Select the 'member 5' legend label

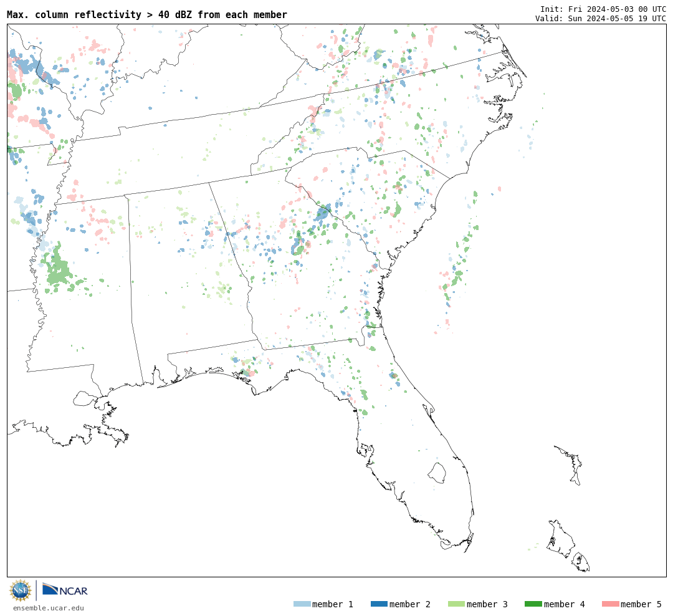point(641,604)
